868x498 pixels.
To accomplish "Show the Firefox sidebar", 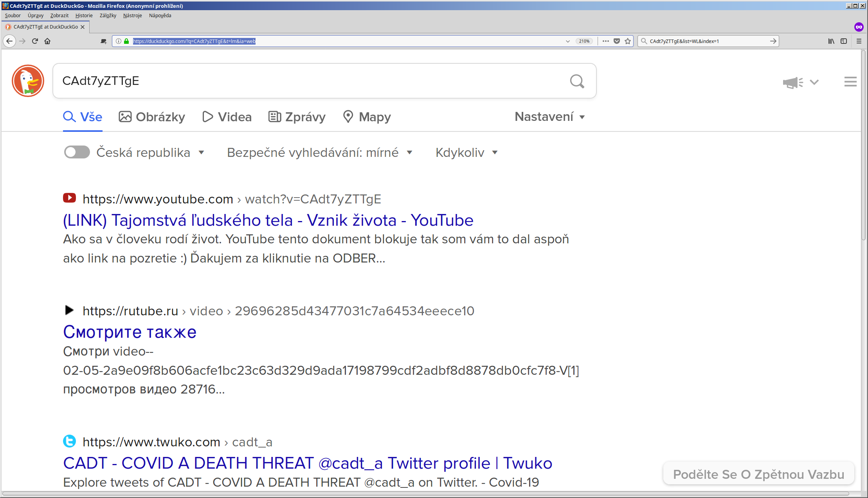I will pyautogui.click(x=844, y=41).
